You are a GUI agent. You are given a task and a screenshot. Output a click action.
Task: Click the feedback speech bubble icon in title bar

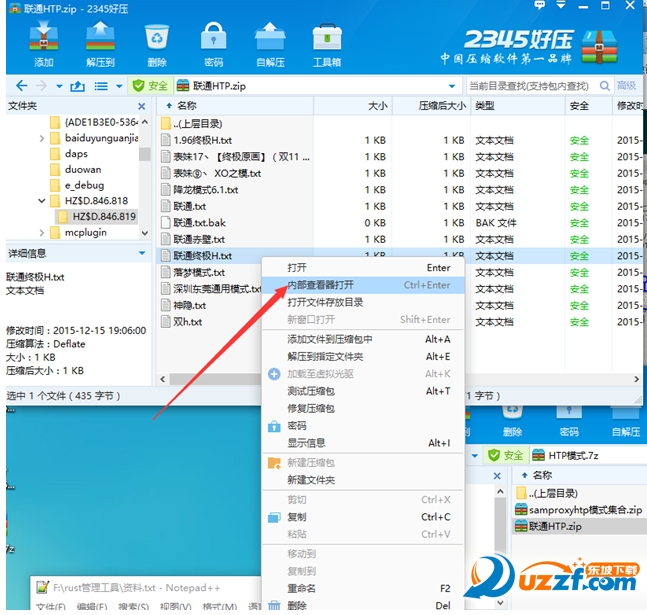(539, 5)
